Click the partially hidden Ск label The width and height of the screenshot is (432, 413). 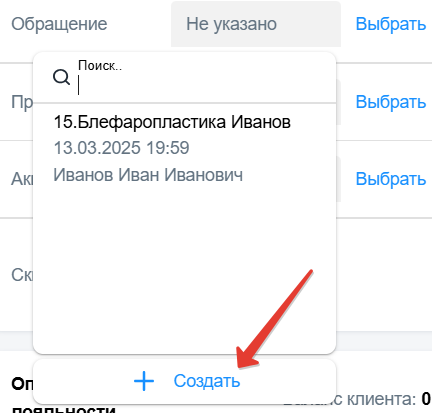pyautogui.click(x=22, y=275)
